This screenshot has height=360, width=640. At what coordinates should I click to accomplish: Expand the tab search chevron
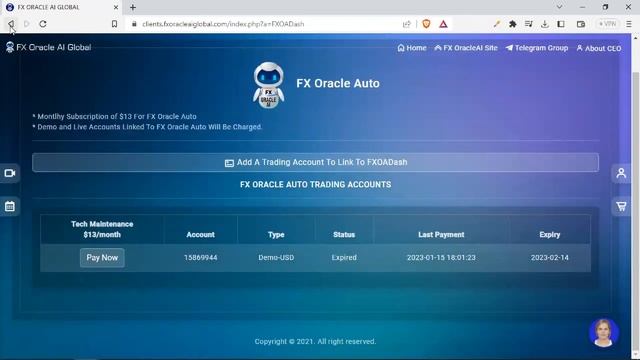point(560,7)
